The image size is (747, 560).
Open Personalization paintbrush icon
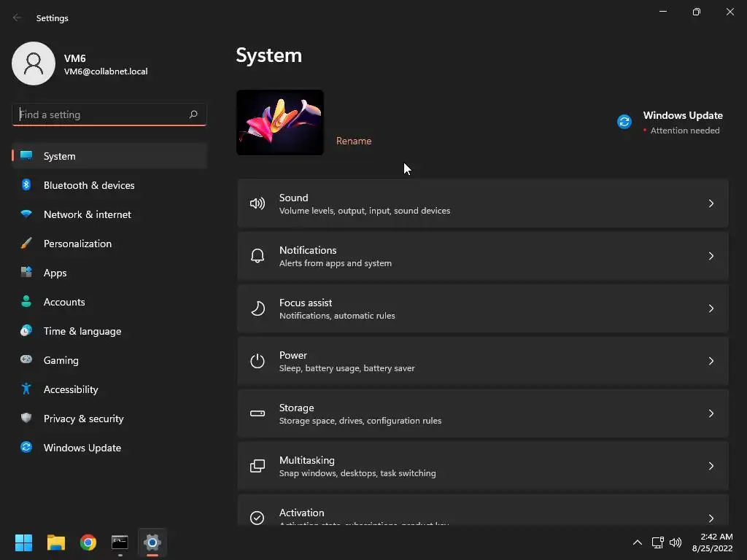26,244
